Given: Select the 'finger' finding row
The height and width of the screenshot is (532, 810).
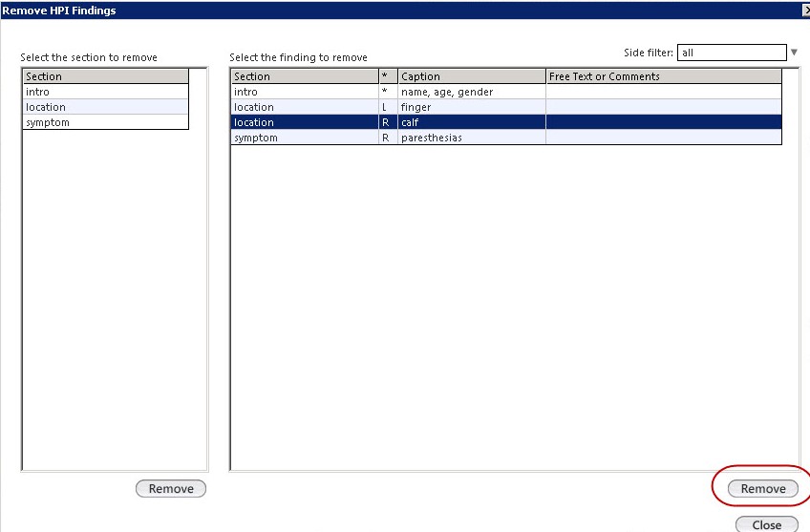Looking at the screenshot, I should (x=506, y=107).
